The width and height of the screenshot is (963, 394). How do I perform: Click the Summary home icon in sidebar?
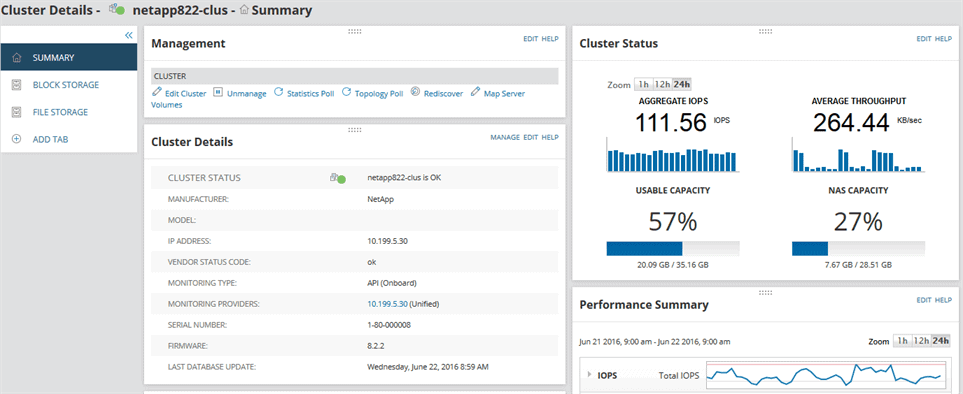(17, 58)
